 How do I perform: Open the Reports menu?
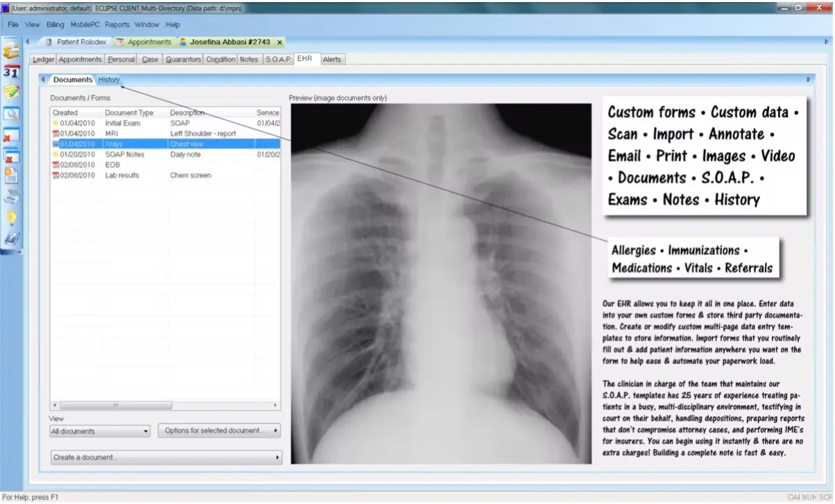point(117,24)
